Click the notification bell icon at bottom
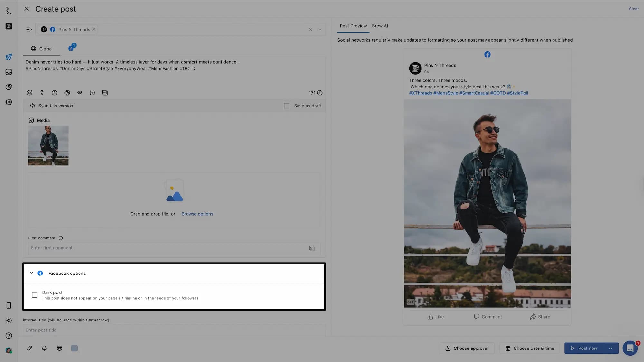Image resolution: width=644 pixels, height=362 pixels. (44, 348)
